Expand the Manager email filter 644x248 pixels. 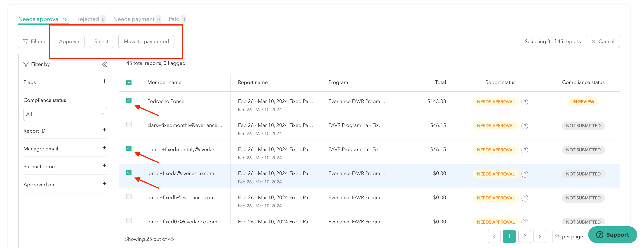pyautogui.click(x=104, y=148)
